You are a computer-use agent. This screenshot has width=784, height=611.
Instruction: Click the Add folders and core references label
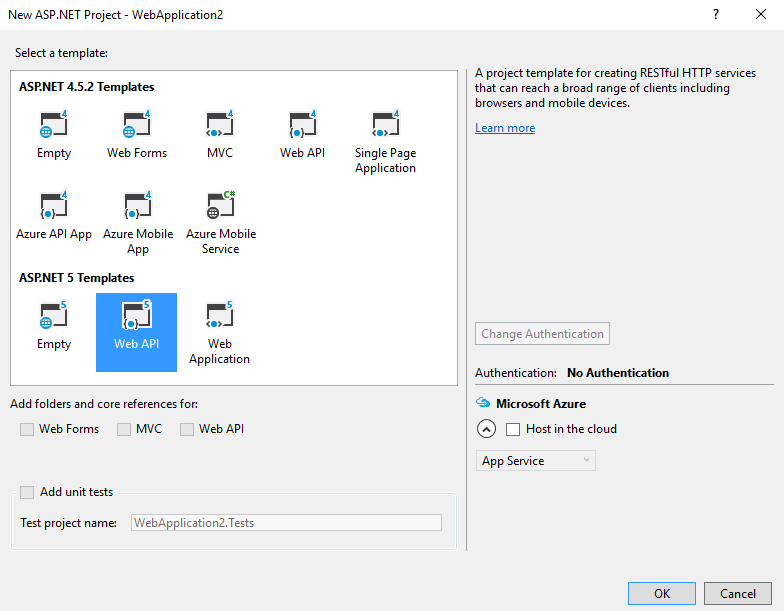[x=104, y=404]
